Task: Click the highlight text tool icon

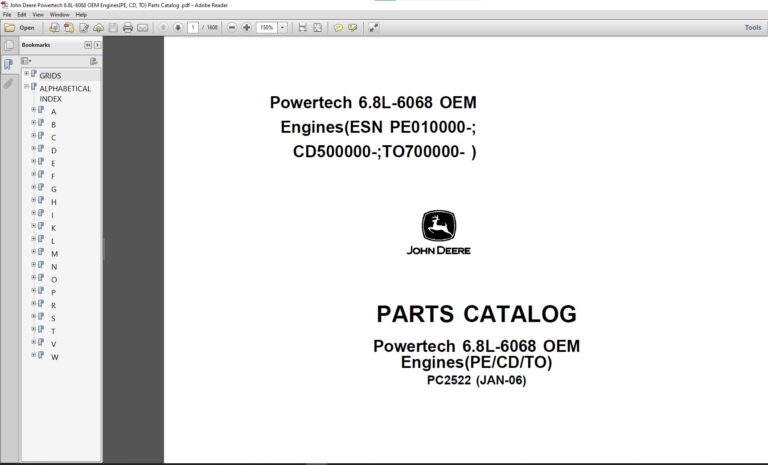Action: (353, 28)
